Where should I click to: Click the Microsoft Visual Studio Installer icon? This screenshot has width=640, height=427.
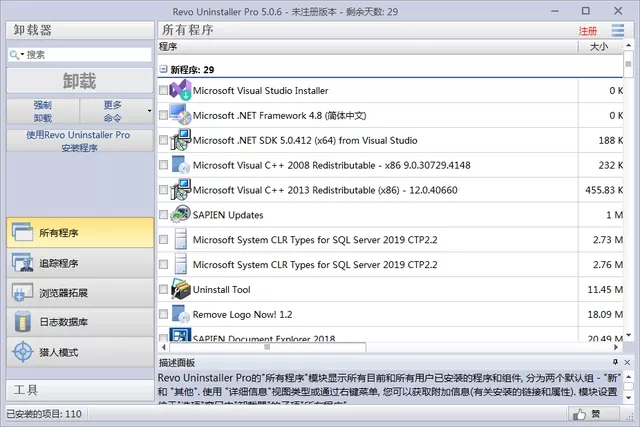tap(180, 90)
